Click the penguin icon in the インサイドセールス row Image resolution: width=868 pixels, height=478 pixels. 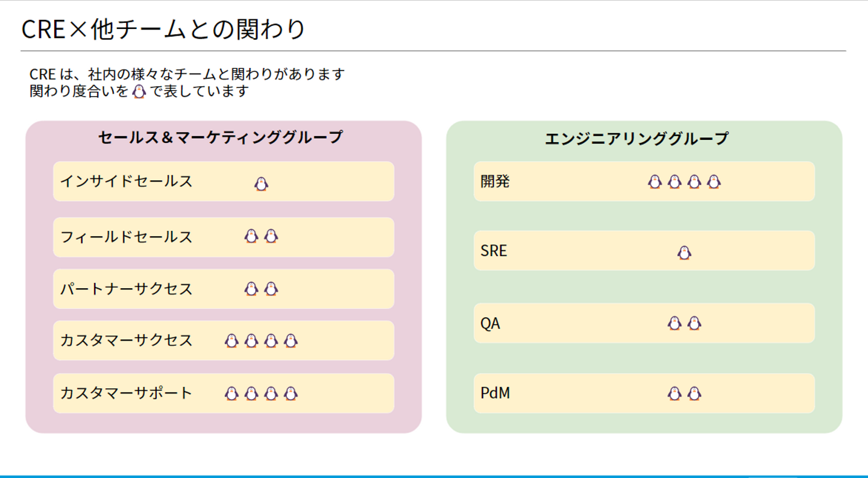[261, 184]
